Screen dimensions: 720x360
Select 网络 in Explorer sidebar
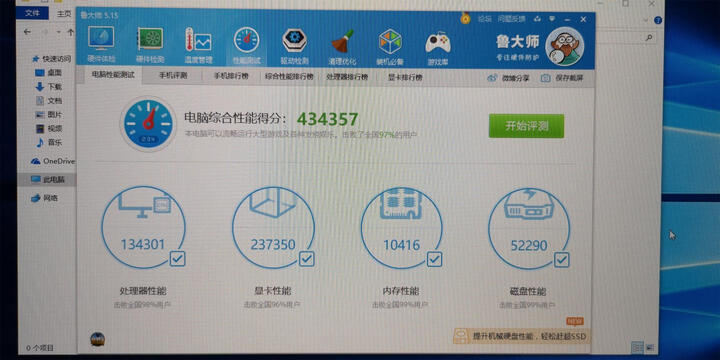click(45, 198)
